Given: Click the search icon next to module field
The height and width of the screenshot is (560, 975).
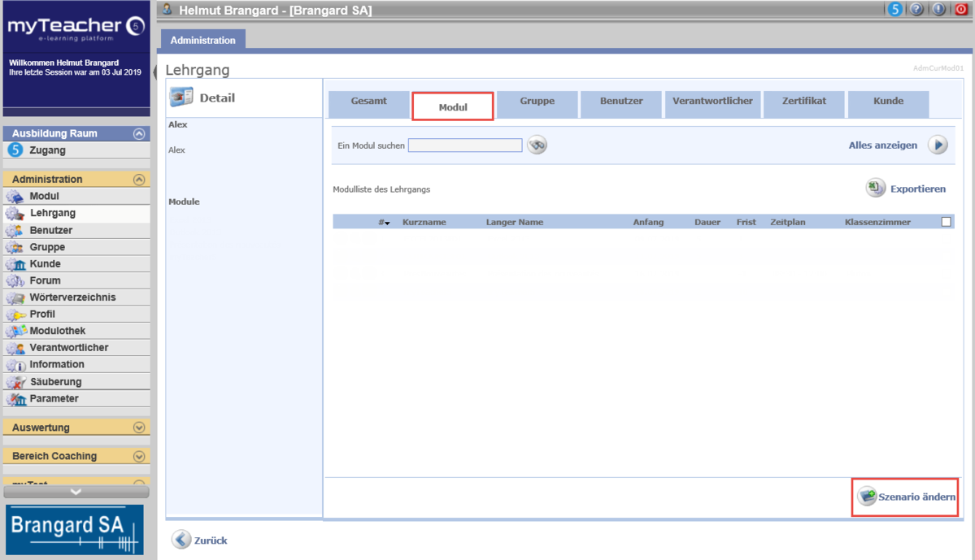Looking at the screenshot, I should point(537,145).
